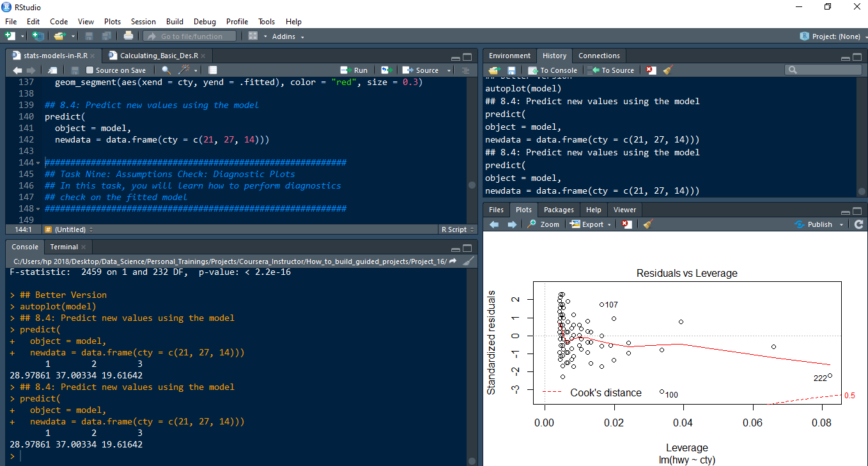This screenshot has width=868, height=466.
Task: Refresh the current plot
Action: point(858,224)
